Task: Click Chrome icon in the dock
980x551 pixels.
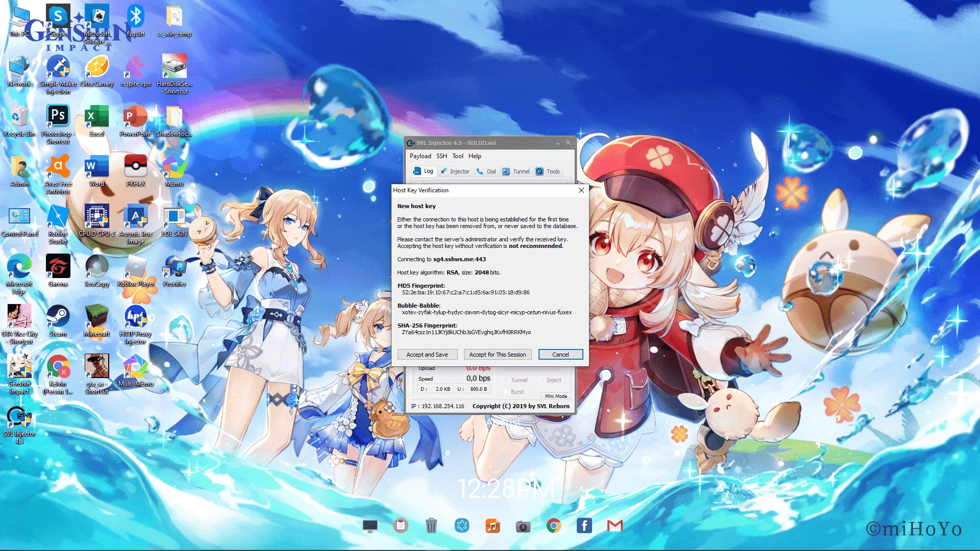Action: 554,525
